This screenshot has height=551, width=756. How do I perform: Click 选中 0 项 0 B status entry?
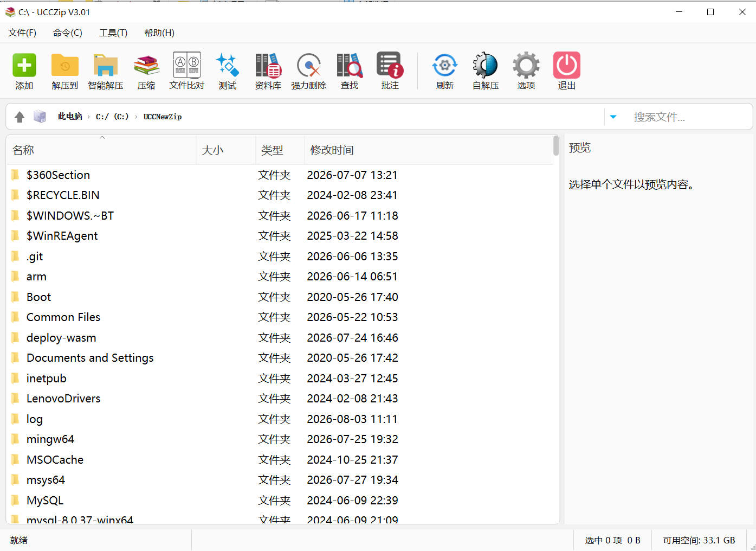612,540
